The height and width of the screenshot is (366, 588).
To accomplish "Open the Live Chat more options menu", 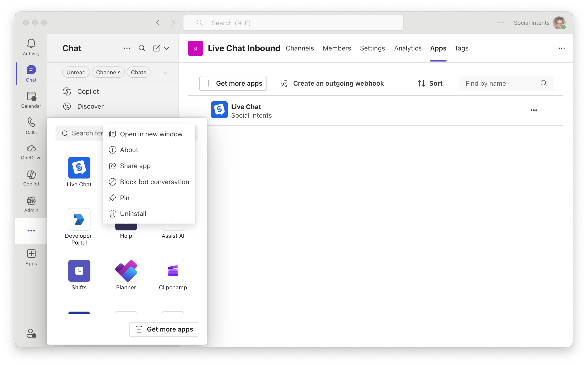I will pyautogui.click(x=534, y=110).
